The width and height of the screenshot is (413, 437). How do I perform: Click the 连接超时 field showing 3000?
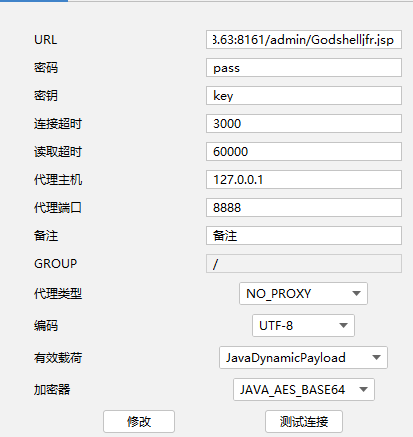click(x=304, y=124)
